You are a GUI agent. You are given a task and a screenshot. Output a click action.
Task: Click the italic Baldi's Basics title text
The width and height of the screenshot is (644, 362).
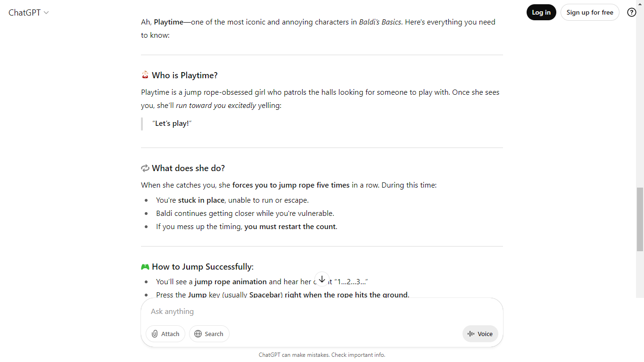(380, 22)
